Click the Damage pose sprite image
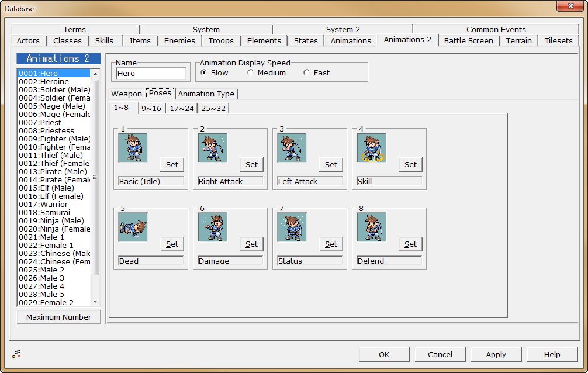This screenshot has height=373, width=588. click(212, 227)
